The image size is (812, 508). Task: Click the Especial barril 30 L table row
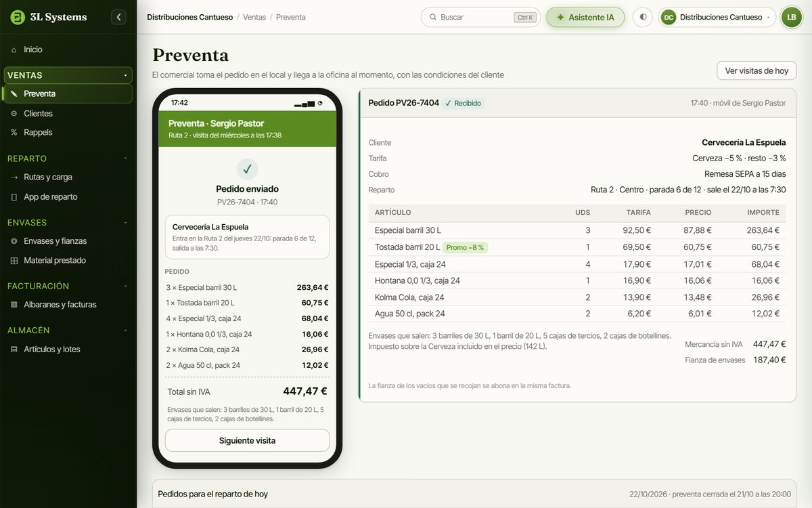tap(577, 230)
